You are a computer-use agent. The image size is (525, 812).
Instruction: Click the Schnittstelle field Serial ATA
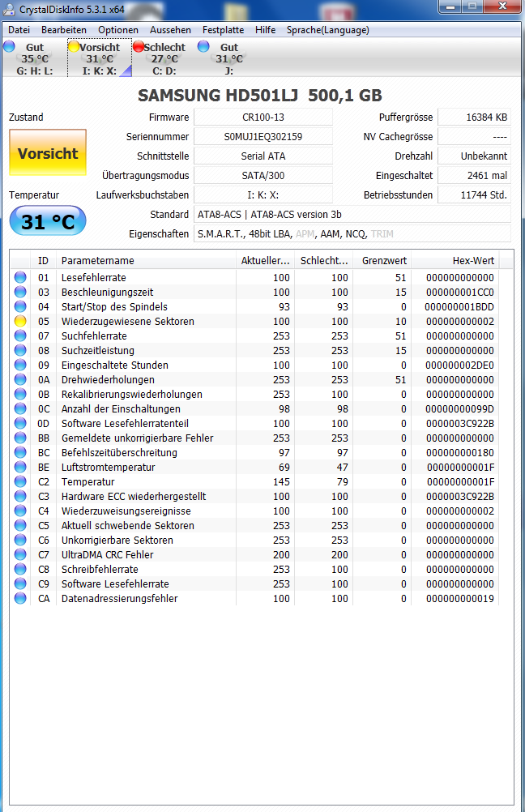[x=263, y=156]
